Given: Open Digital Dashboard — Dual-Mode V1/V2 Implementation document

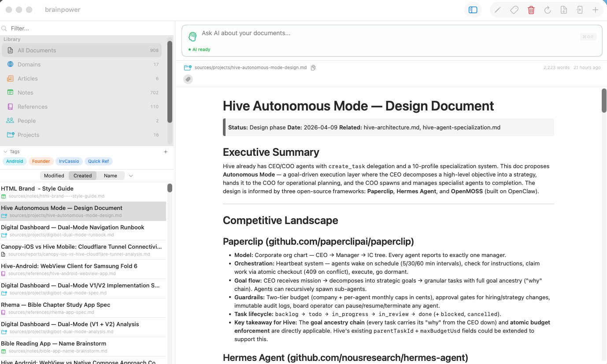Looking at the screenshot, I should [83, 289].
